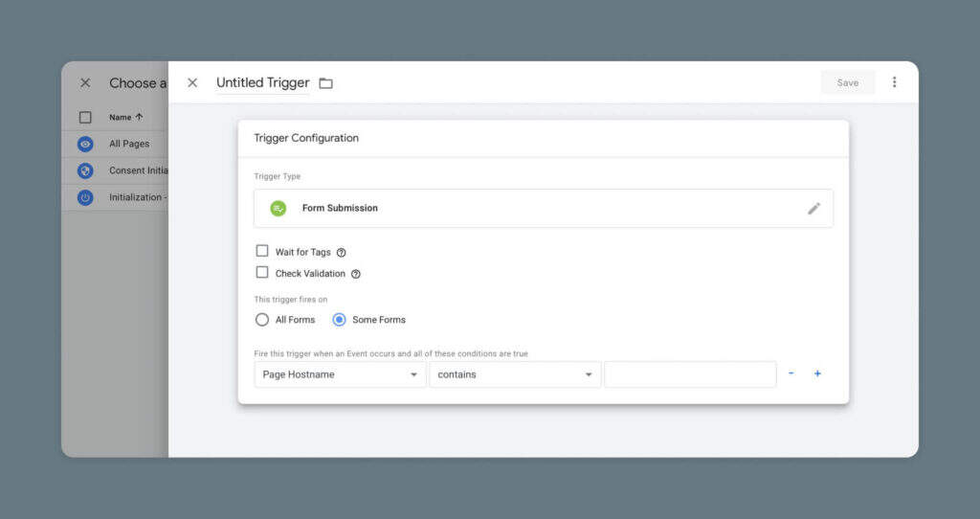Click the All Pages eye icon

(85, 144)
